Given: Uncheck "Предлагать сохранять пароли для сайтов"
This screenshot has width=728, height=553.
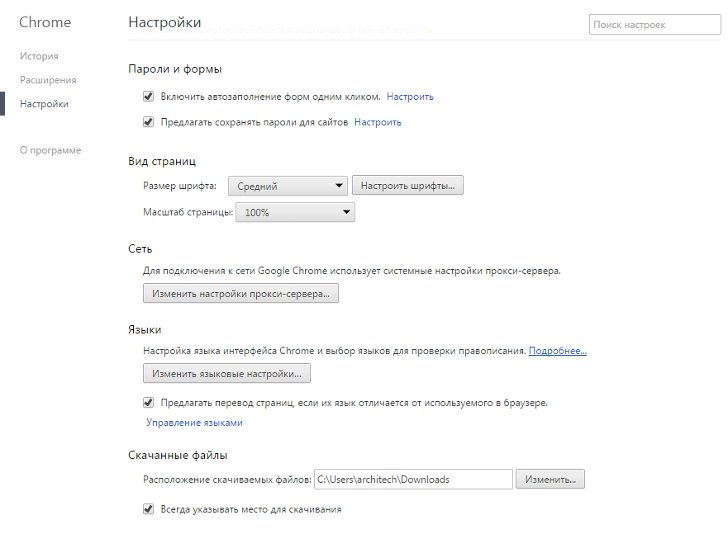Looking at the screenshot, I should pos(149,122).
